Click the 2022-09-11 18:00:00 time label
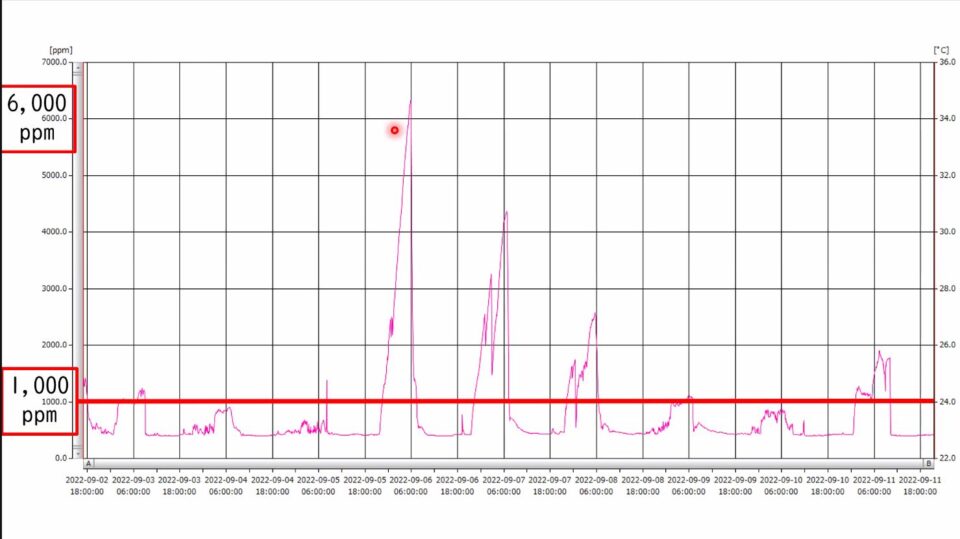Viewport: 960px width, 539px height. [x=920, y=486]
